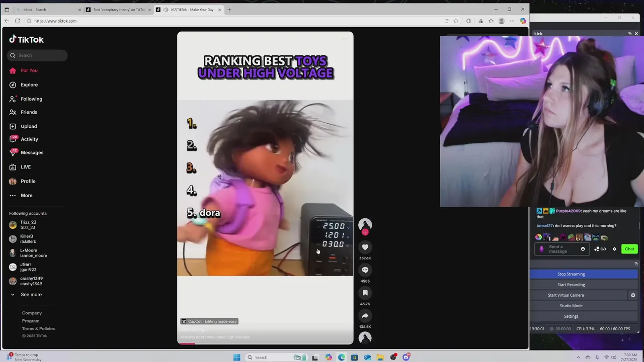644x362 pixels.
Task: Open the sound disc icon below share
Action: 365,338
